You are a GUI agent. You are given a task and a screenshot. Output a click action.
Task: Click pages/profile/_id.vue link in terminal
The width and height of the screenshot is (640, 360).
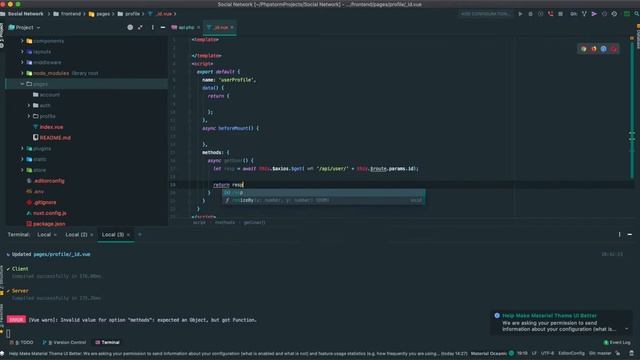[x=62, y=254]
